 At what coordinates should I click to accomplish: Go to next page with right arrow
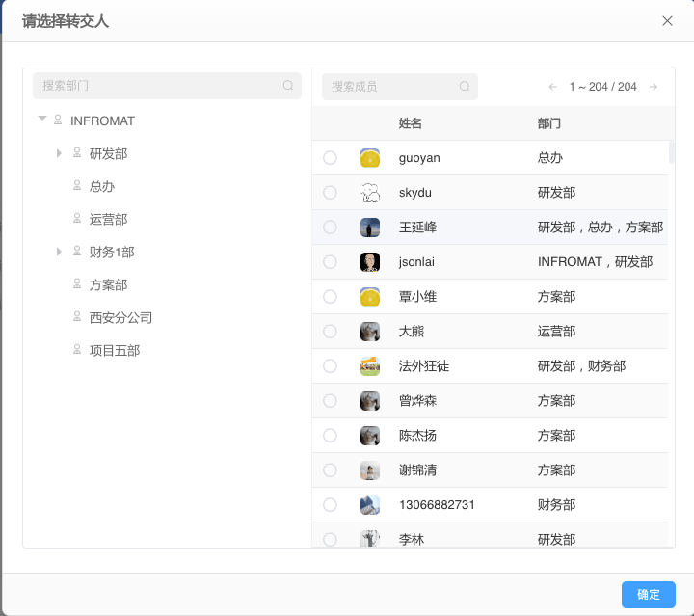coord(654,87)
